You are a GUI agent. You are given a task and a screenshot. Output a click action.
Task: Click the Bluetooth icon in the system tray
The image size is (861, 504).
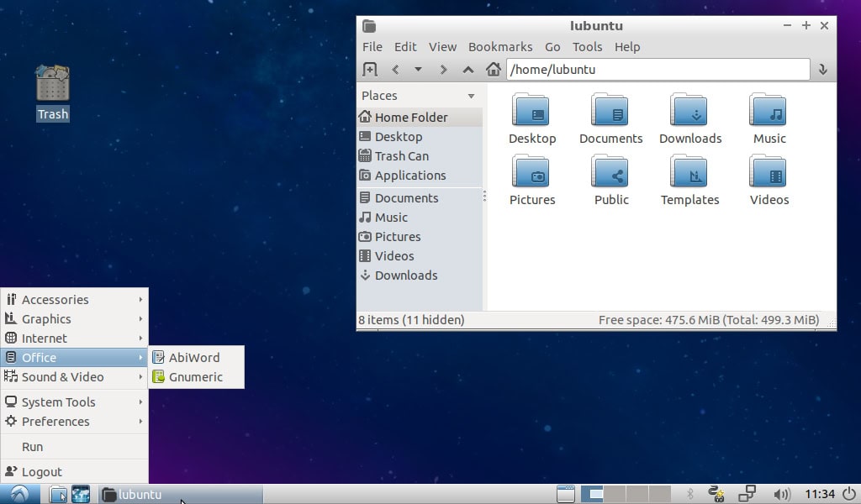click(x=691, y=495)
